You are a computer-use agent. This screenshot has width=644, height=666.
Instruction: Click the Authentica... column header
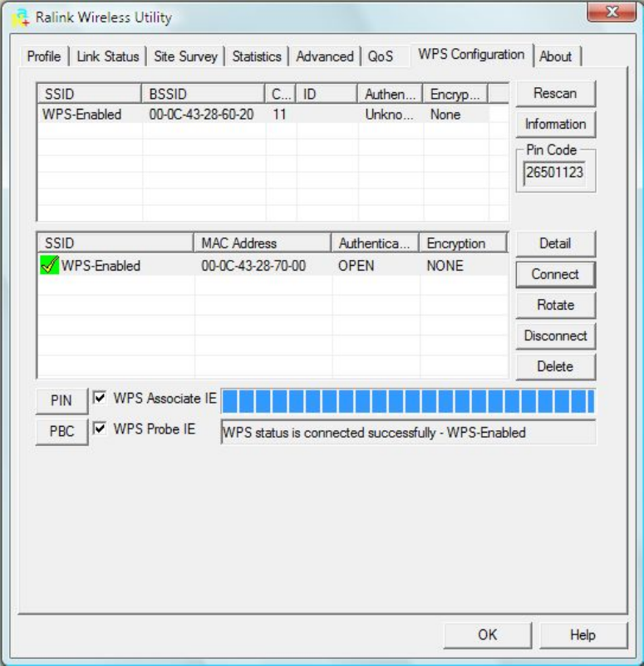[x=375, y=243]
